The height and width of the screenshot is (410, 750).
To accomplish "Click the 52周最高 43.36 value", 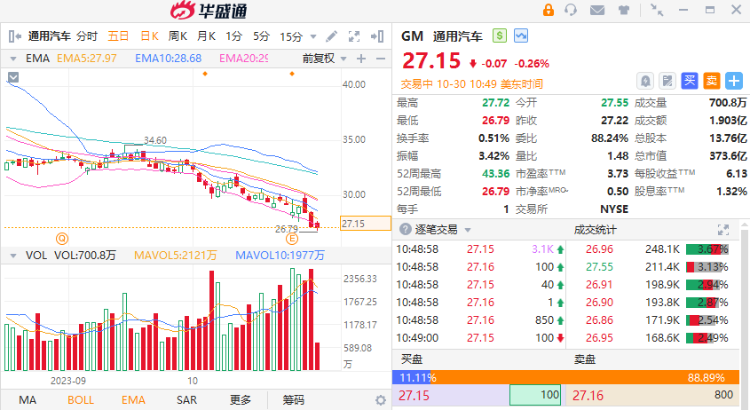I will click(496, 174).
